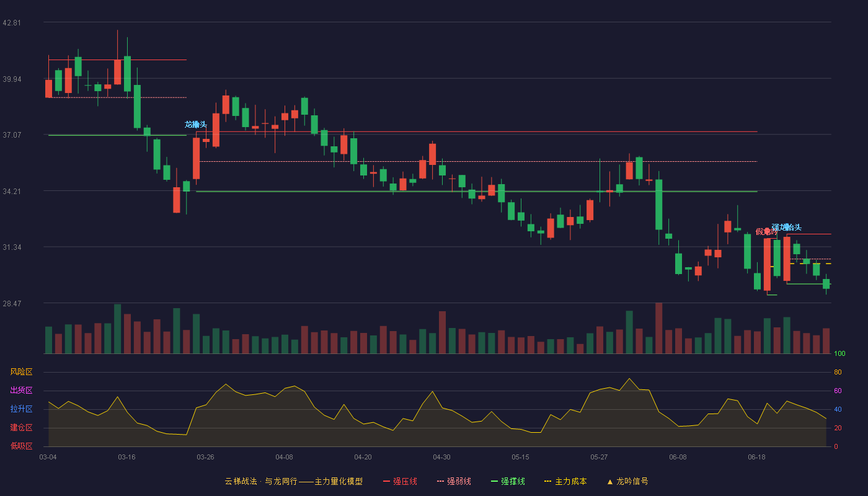Click the 假龙吟 signal label

point(766,231)
